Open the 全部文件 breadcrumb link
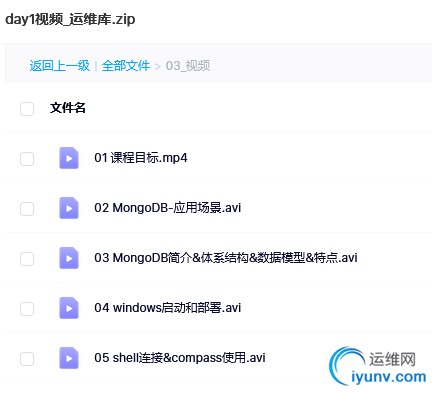Screen dimensions: 432x393 tap(126, 66)
